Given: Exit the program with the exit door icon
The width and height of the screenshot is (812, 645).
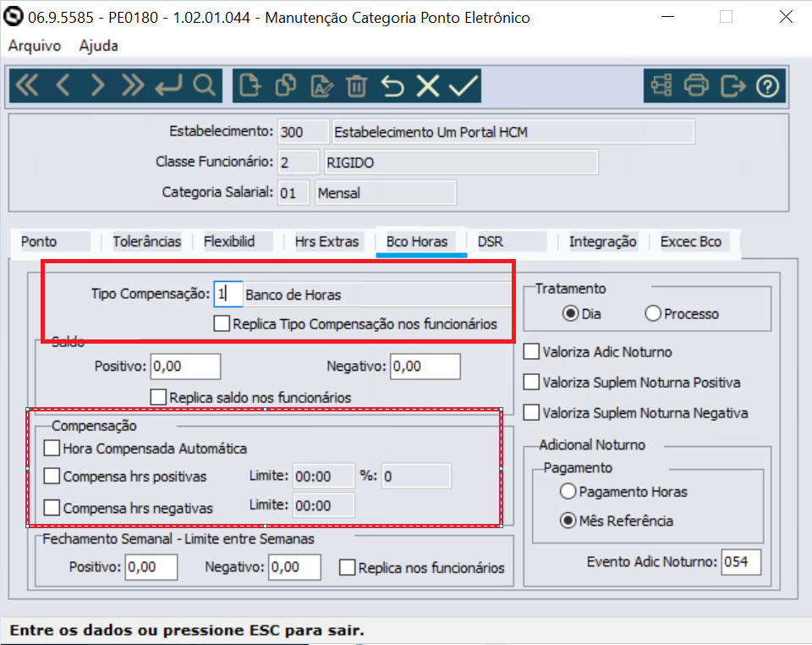Looking at the screenshot, I should point(732,85).
